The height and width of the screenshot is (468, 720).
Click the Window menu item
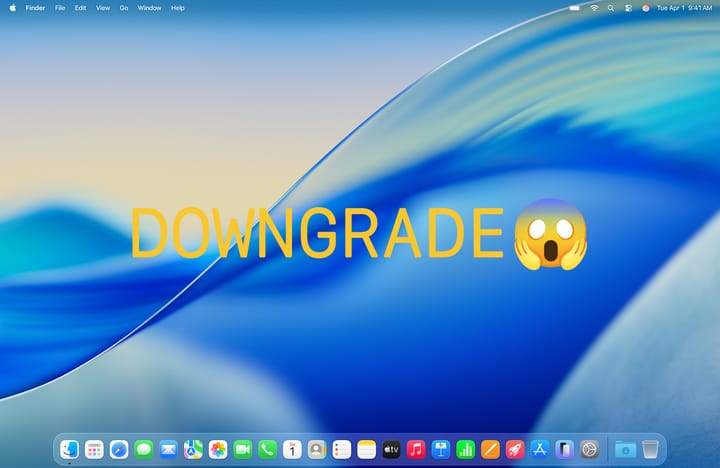click(149, 8)
